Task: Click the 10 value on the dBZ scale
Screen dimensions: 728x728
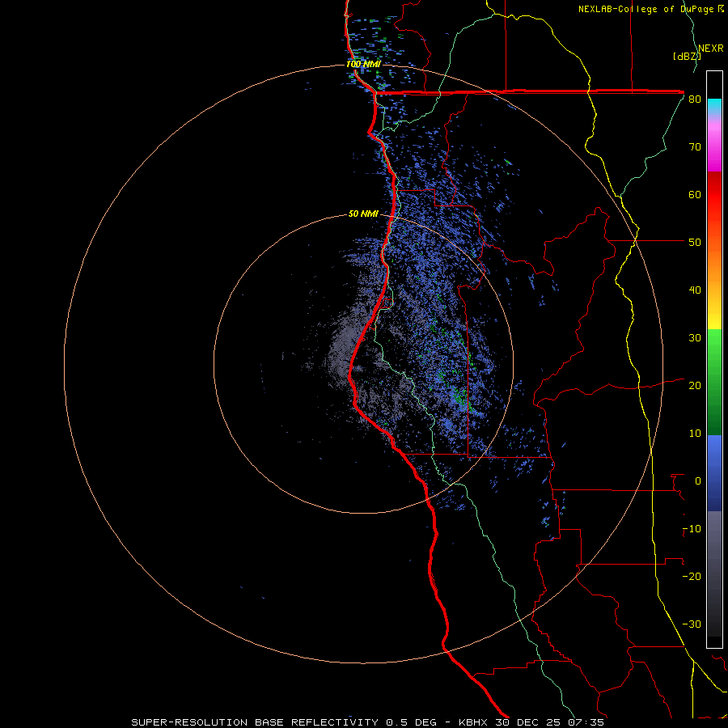Action: point(695,434)
